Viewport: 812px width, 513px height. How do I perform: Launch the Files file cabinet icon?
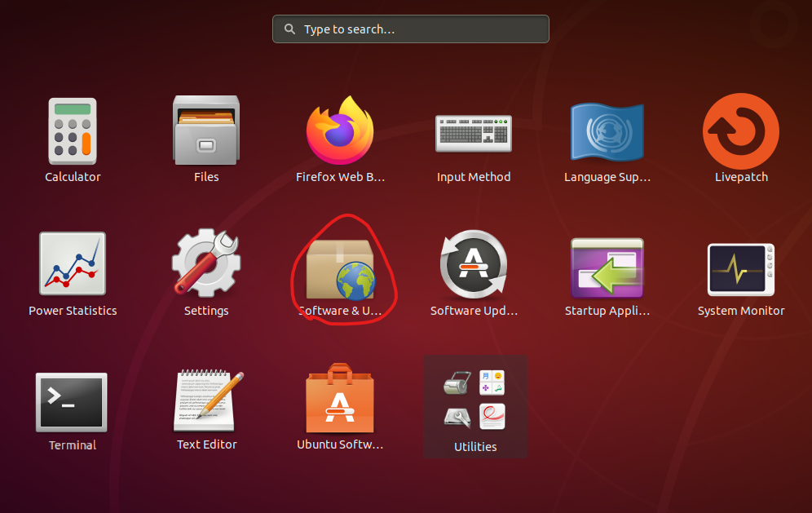[x=206, y=130]
